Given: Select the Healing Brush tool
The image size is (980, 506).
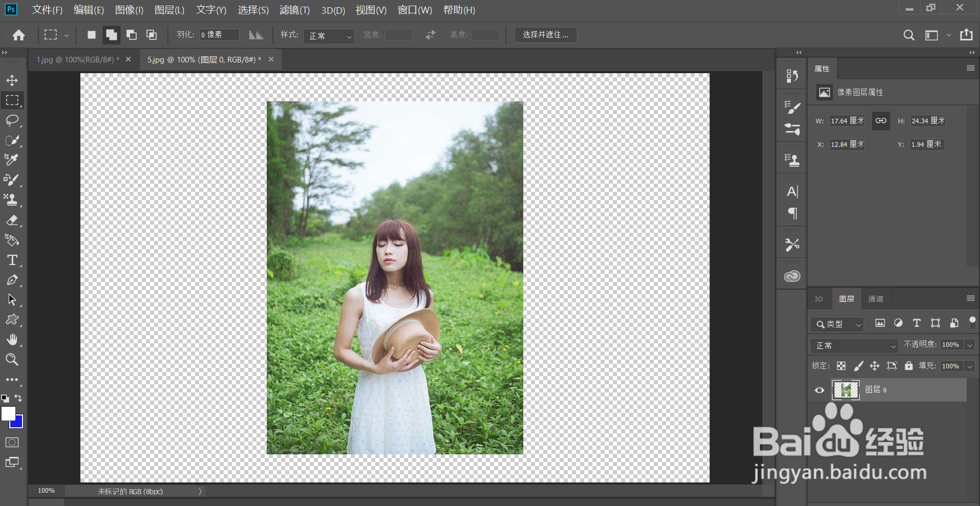Looking at the screenshot, I should click(12, 180).
